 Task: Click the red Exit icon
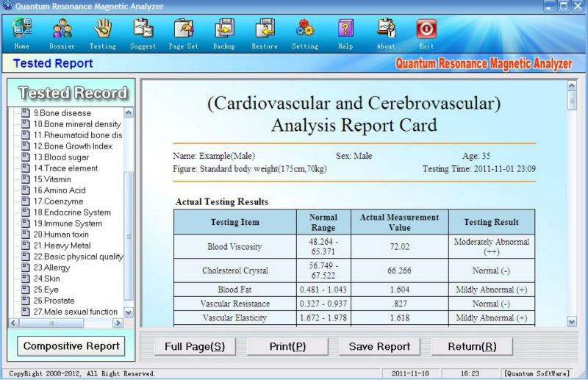point(426,29)
